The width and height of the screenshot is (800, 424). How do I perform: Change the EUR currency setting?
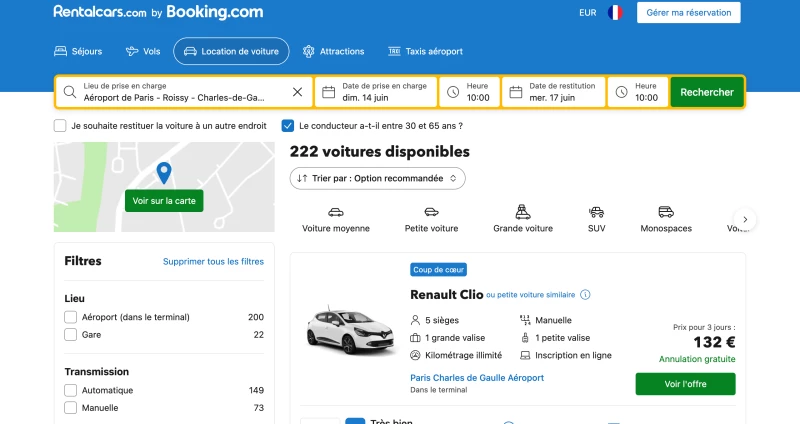click(587, 13)
